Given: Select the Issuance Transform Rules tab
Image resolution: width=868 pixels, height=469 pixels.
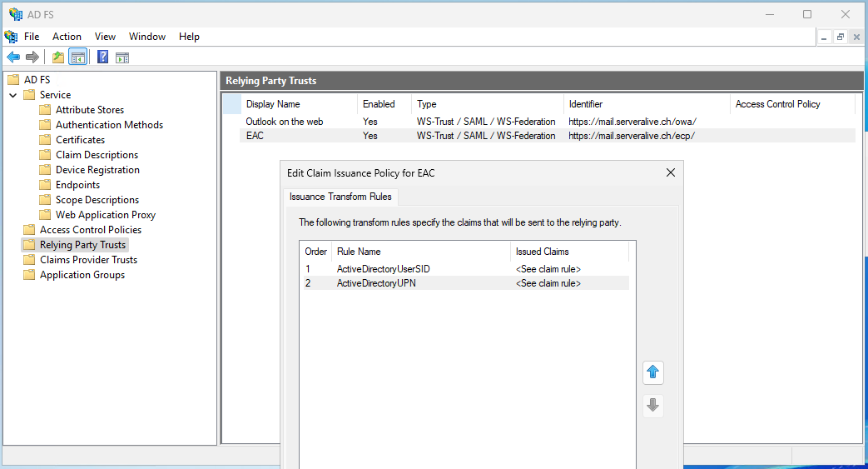Looking at the screenshot, I should click(x=340, y=197).
